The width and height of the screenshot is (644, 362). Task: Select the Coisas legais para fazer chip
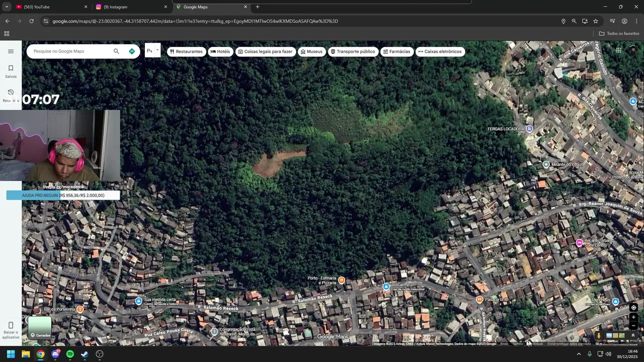[x=265, y=51]
